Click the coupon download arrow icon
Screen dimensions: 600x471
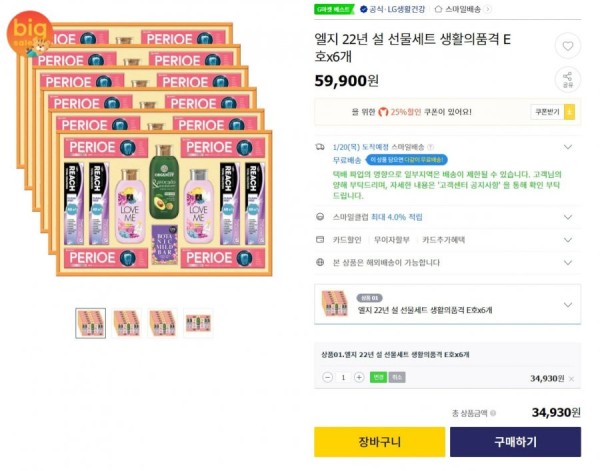(x=569, y=112)
